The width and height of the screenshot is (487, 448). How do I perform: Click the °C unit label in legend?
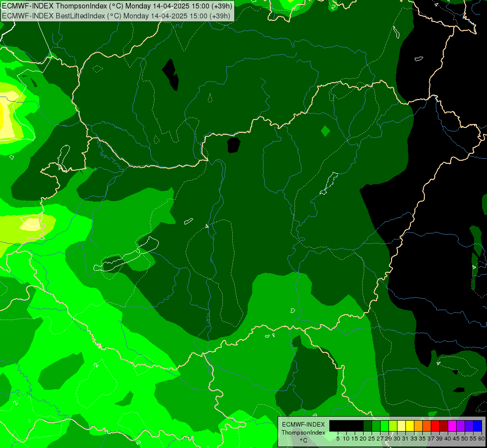tap(303, 440)
